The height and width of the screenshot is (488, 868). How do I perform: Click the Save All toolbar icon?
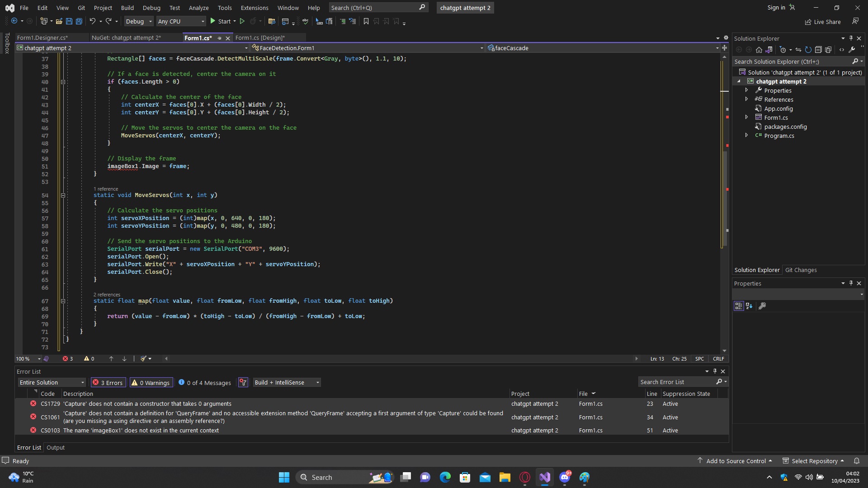point(79,21)
